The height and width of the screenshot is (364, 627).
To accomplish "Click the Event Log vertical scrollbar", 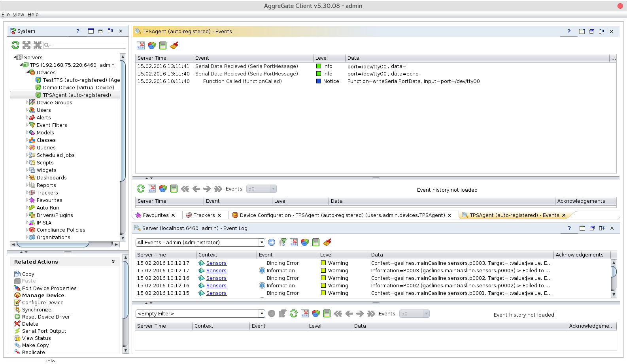I will click(x=614, y=272).
